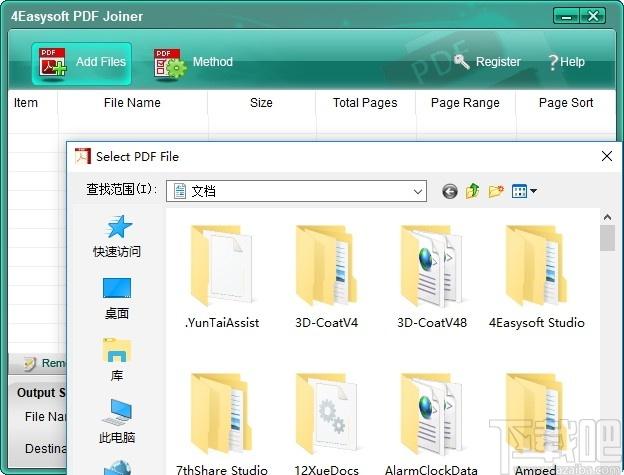The height and width of the screenshot is (475, 624).
Task: Minimize the 4Easysoft PDF Joiner window
Action: [567, 17]
